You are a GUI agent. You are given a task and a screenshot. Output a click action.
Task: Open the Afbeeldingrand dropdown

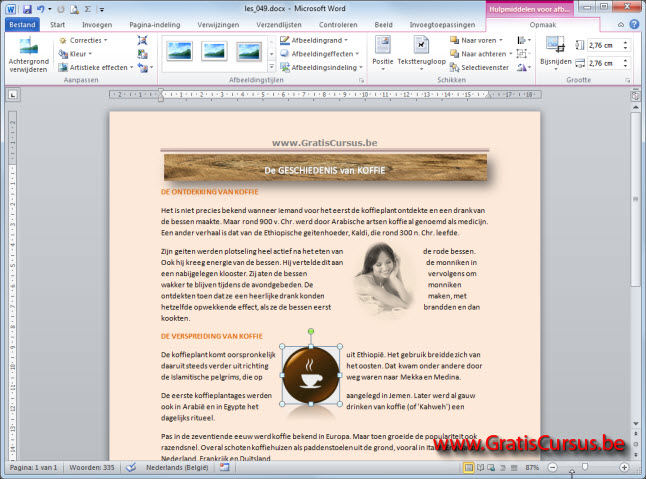click(x=314, y=40)
